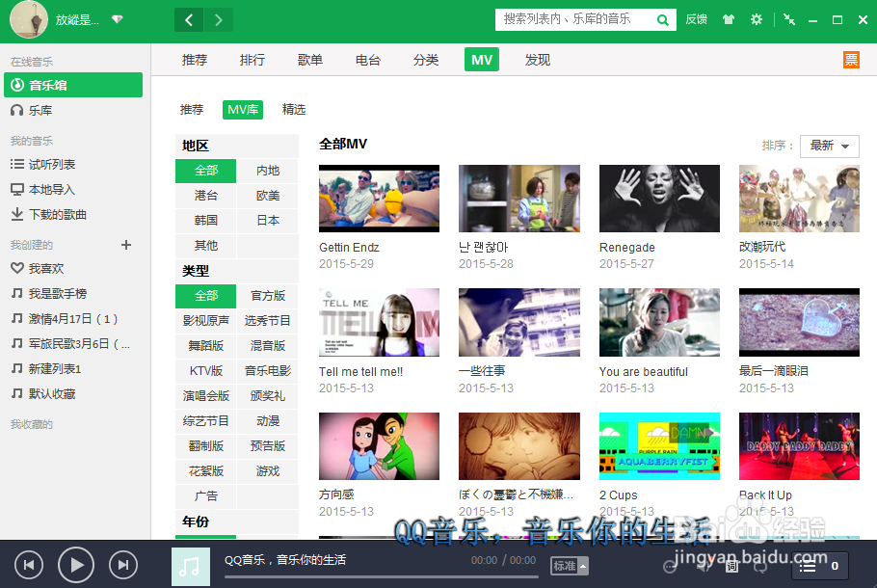Switch to 排行 tab
The image size is (877, 588).
click(x=252, y=60)
